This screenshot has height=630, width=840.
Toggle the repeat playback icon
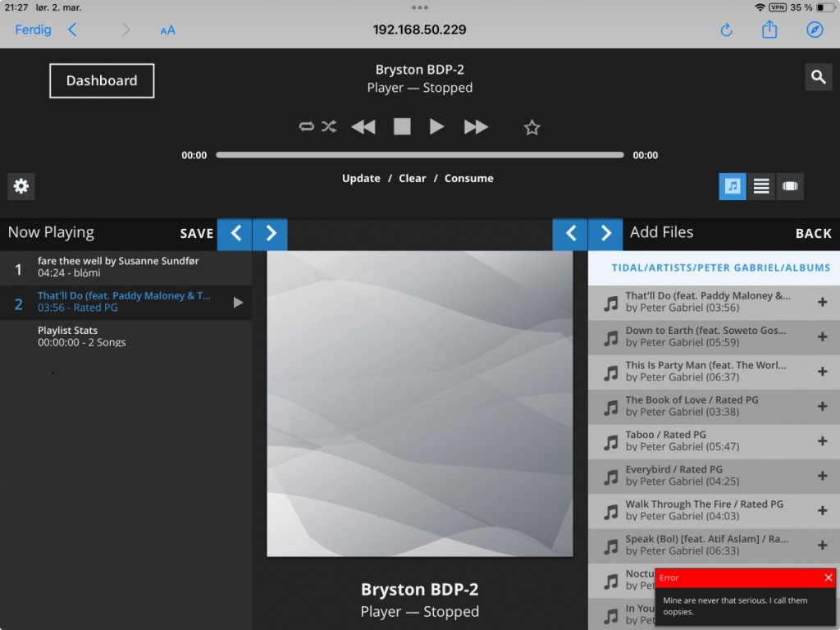(307, 127)
